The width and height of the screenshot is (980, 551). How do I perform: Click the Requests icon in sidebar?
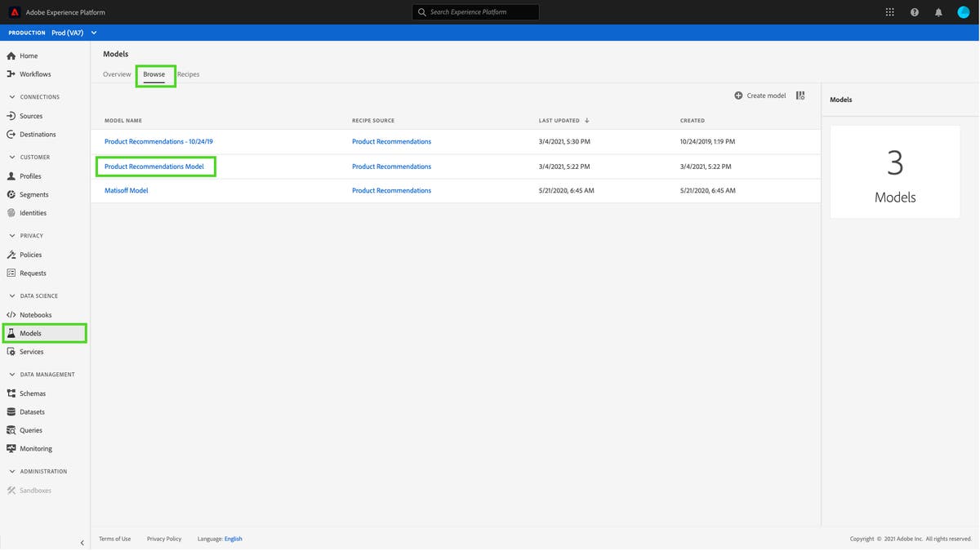click(11, 273)
